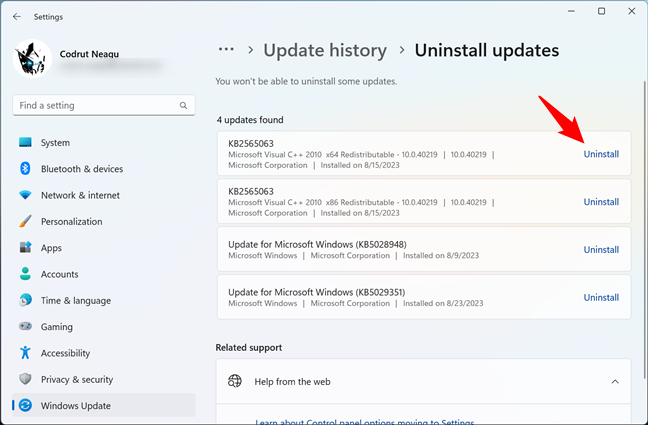Select Privacy & security label
This screenshot has height=425, width=648.
tap(77, 380)
